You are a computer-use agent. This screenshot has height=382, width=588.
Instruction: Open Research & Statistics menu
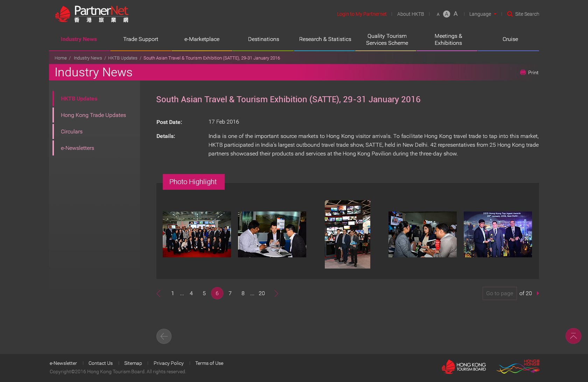[325, 39]
